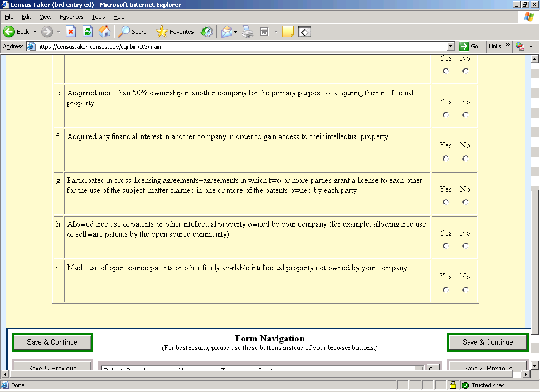Click the left Save & Continue button
The width and height of the screenshot is (540, 392).
tap(52, 342)
